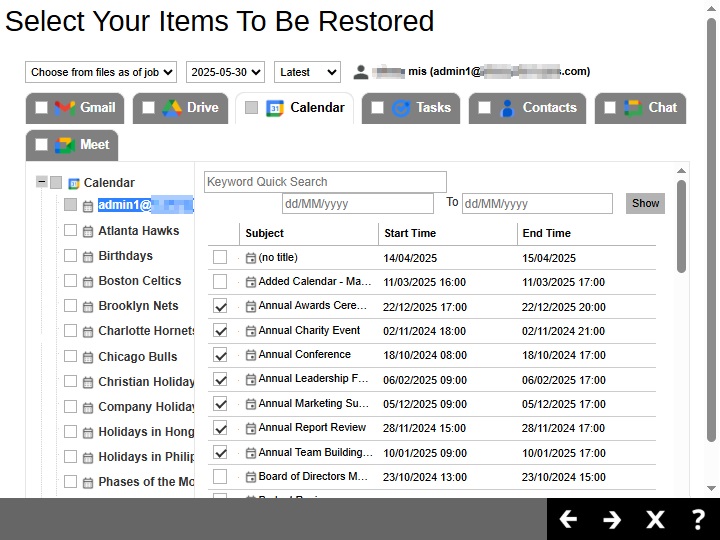Click the forward arrow navigation icon
The height and width of the screenshot is (540, 720).
[612, 519]
